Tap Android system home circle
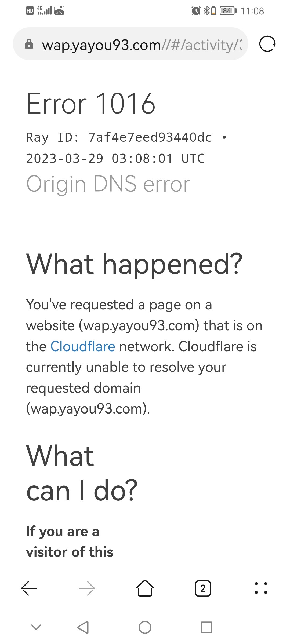 click(145, 627)
